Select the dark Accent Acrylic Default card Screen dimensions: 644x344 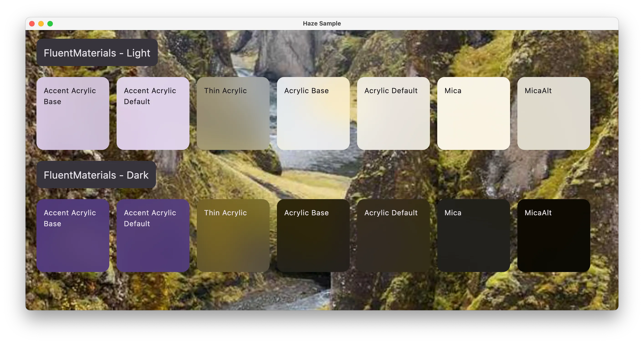pos(153,235)
